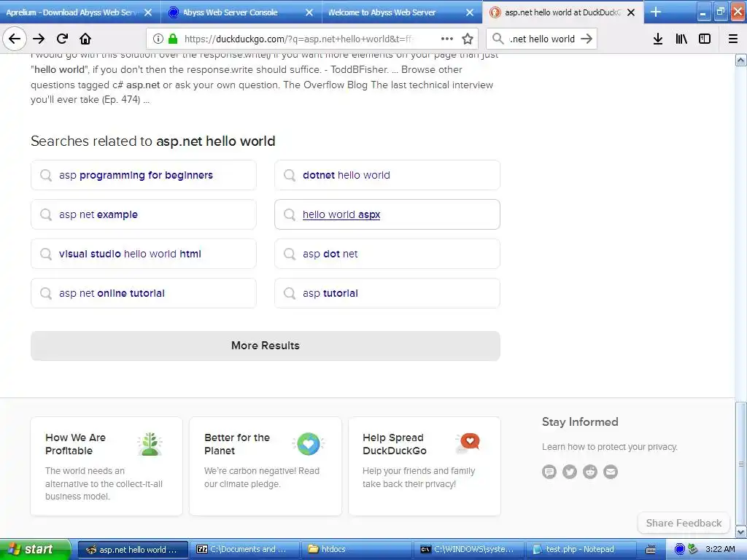Reload the current page
Image resolution: width=747 pixels, height=560 pixels.
coord(62,39)
